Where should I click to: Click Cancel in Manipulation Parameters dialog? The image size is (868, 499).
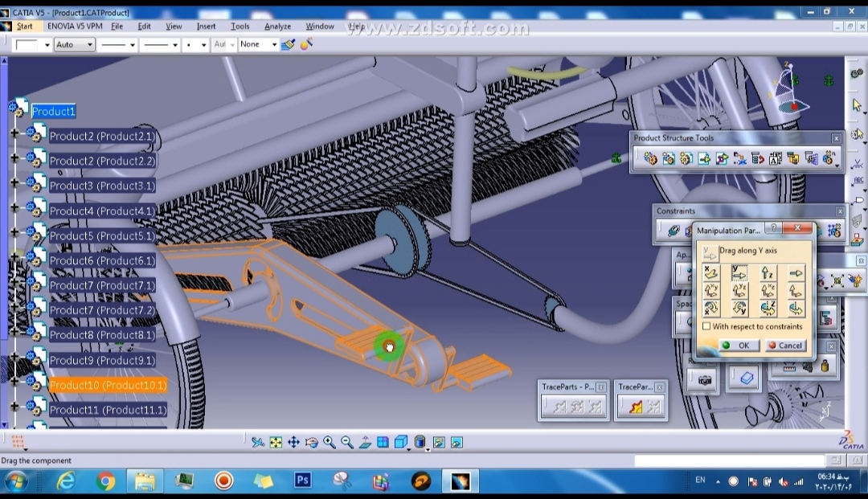coord(785,346)
